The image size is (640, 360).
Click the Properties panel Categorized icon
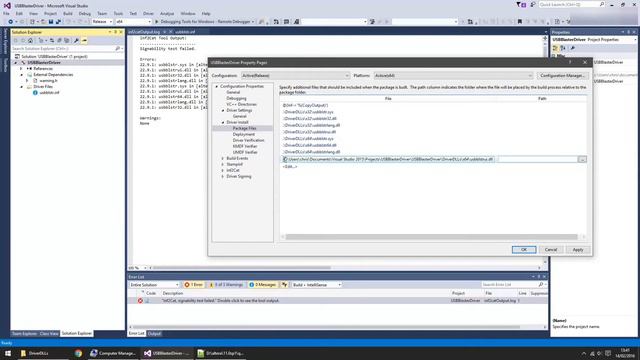point(556,48)
